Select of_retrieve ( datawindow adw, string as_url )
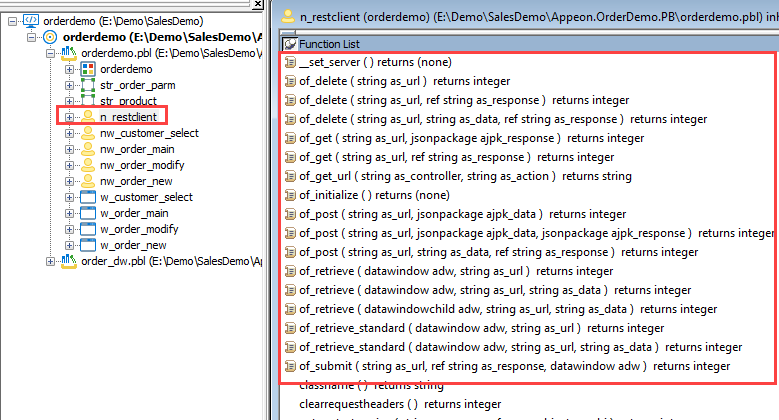Viewport: 779px width, 420px height. [456, 271]
